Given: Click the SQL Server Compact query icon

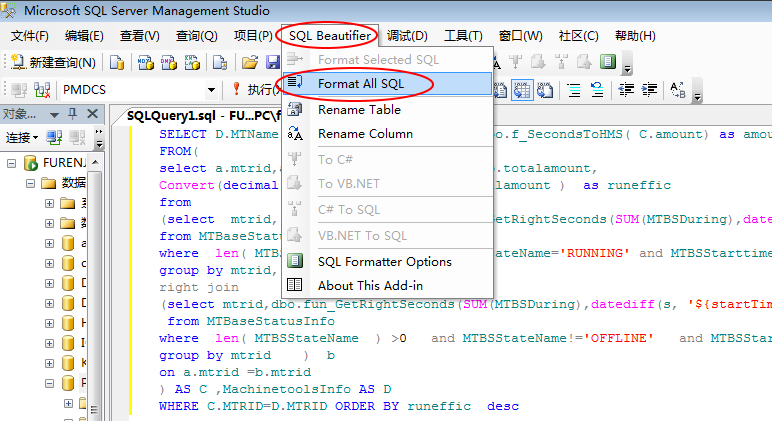Looking at the screenshot, I should coord(220,62).
